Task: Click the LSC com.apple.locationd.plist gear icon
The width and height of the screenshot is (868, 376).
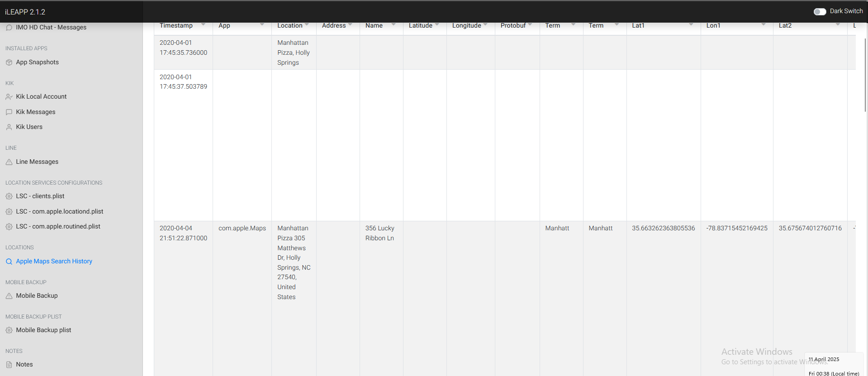Action: pos(9,212)
